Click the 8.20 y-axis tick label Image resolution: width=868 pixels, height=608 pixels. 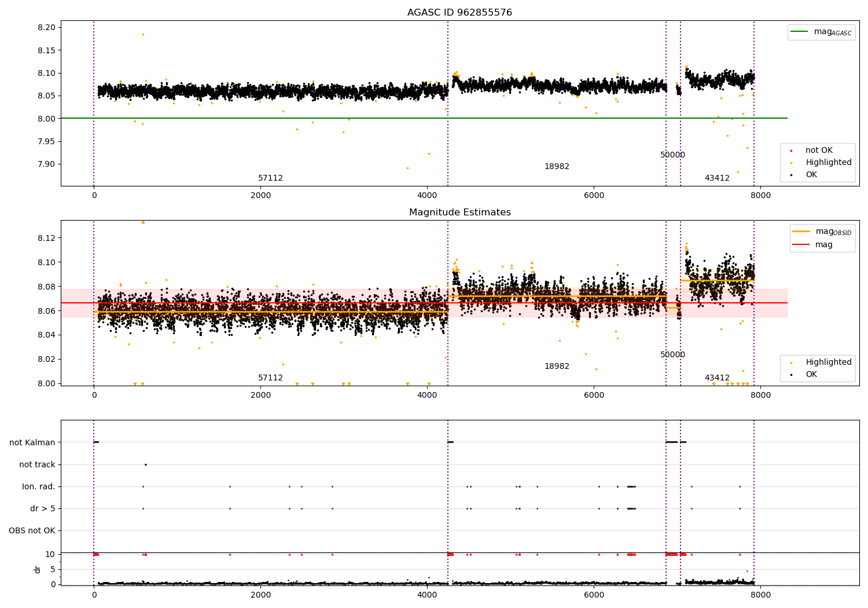(x=46, y=28)
